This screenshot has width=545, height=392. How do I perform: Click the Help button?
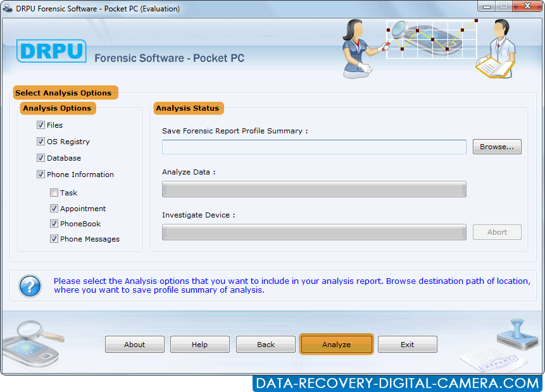point(200,345)
